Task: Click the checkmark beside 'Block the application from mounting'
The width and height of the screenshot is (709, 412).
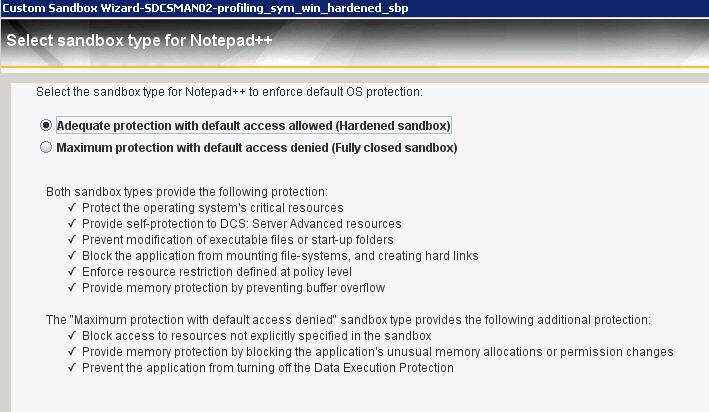Action: click(72, 256)
